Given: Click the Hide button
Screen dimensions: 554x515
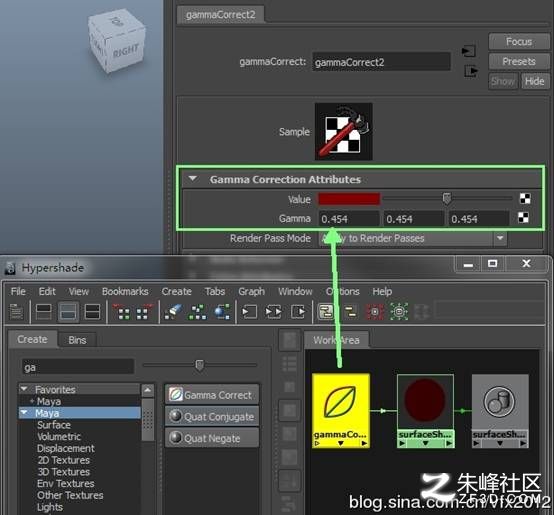Looking at the screenshot, I should click(535, 81).
